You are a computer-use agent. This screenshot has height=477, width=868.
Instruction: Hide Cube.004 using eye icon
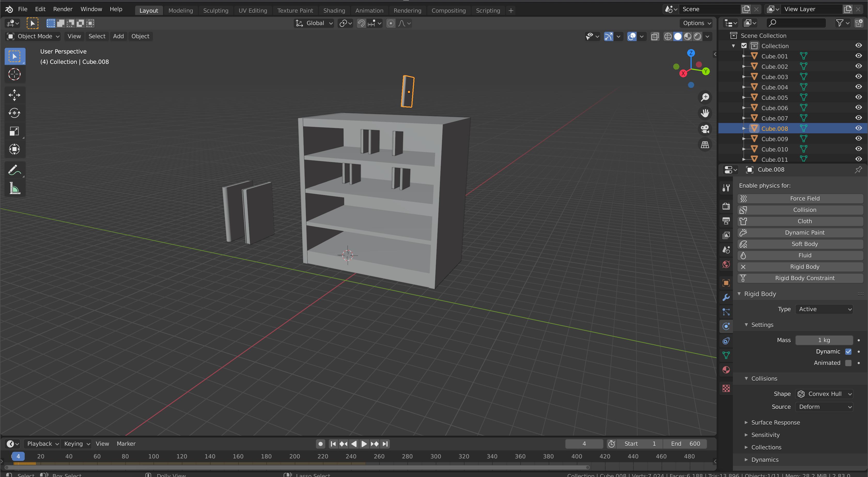tap(858, 87)
